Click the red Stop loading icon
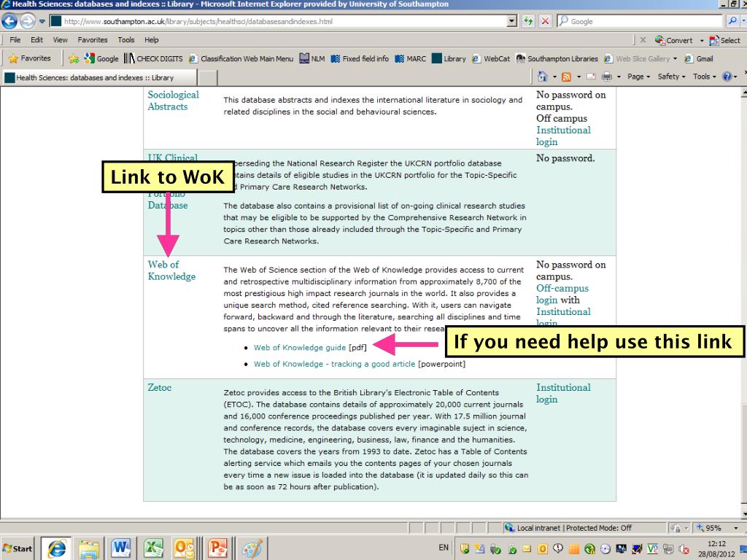The image size is (747, 560). (546, 21)
